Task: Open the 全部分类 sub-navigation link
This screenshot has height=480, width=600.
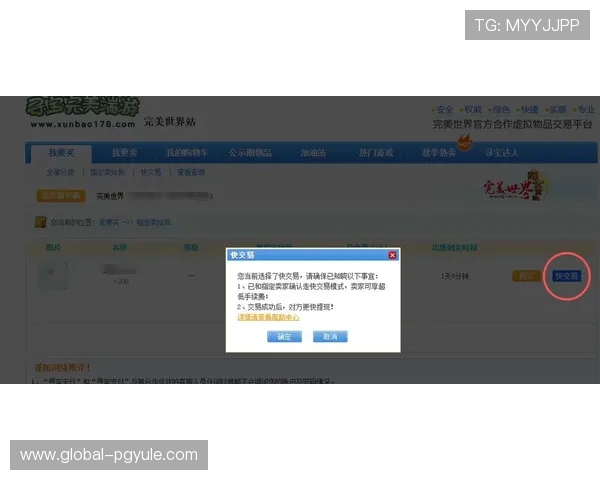Action: [60, 172]
